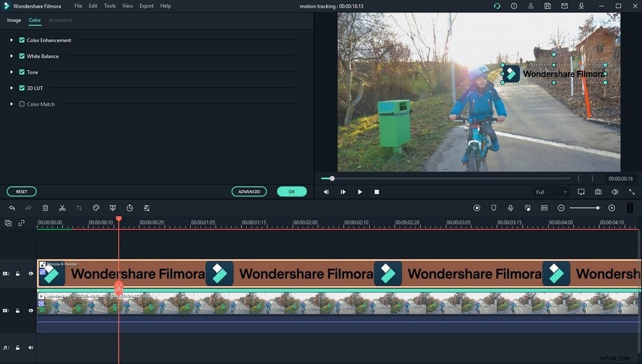Uncheck the Color Enhancement checkbox
This screenshot has height=364, width=642.
click(21, 40)
